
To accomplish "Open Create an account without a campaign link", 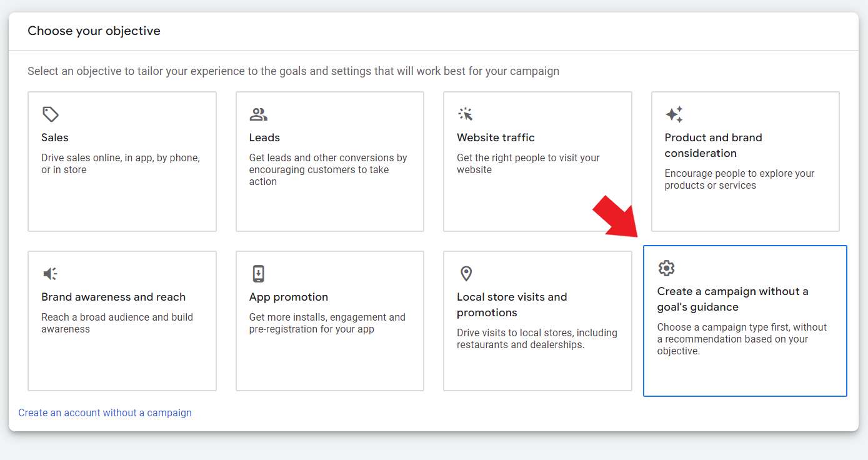I will pos(104,412).
